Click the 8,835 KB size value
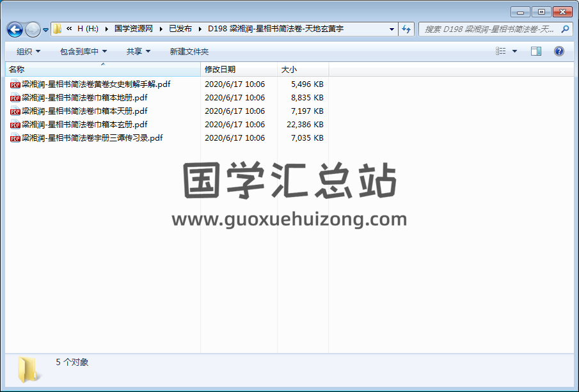Screen dimensions: 579x392 (307, 98)
